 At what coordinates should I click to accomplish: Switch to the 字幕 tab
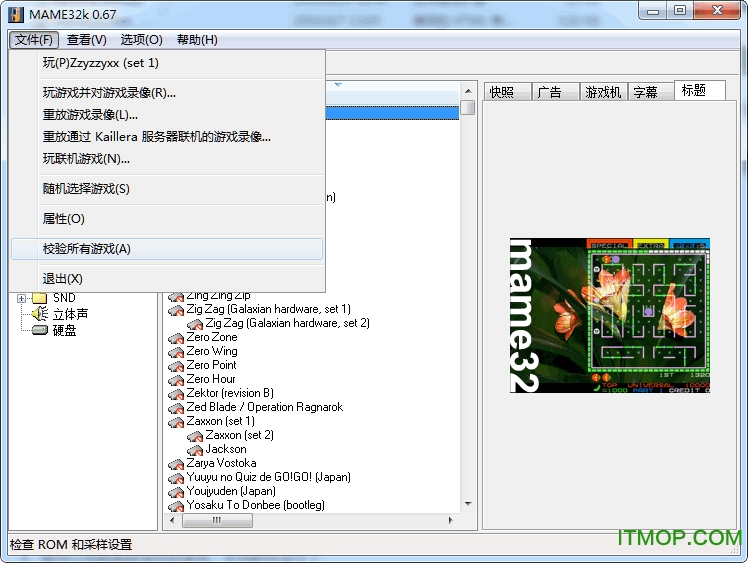[651, 92]
